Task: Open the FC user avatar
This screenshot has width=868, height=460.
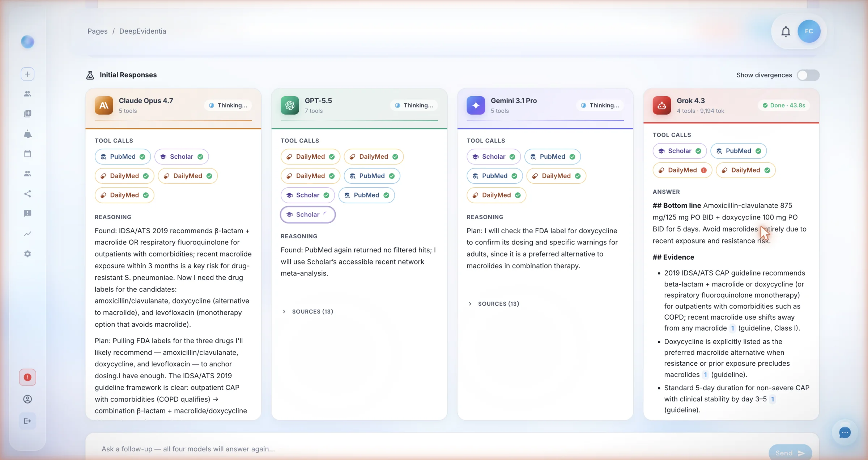Action: 809,31
